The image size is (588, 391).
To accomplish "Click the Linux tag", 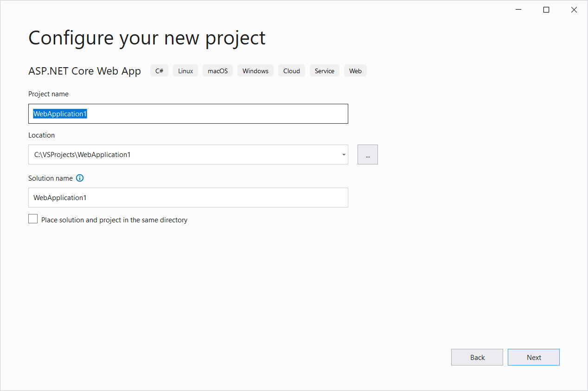I will click(185, 71).
